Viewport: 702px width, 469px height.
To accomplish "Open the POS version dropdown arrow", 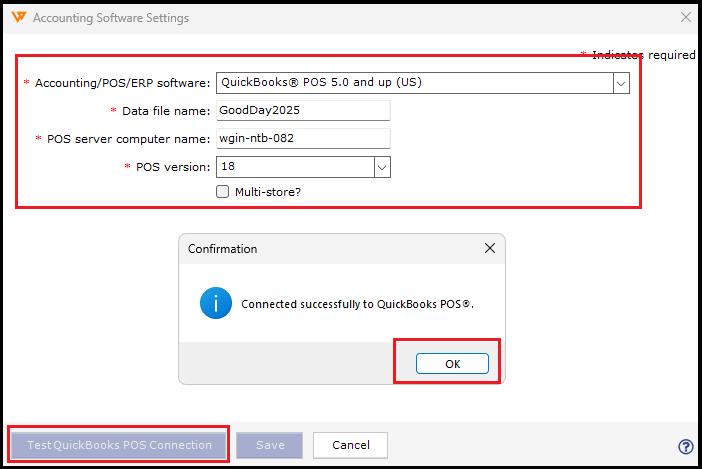I will 382,167.
